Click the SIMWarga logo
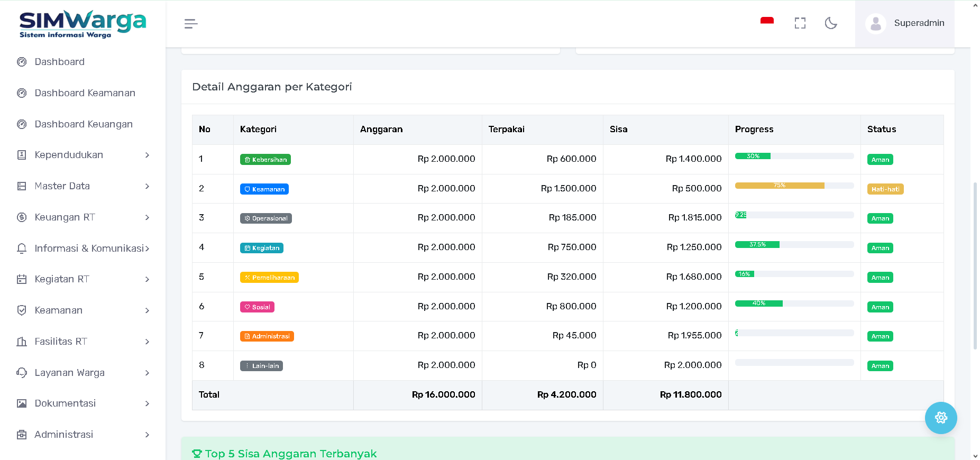 click(83, 24)
